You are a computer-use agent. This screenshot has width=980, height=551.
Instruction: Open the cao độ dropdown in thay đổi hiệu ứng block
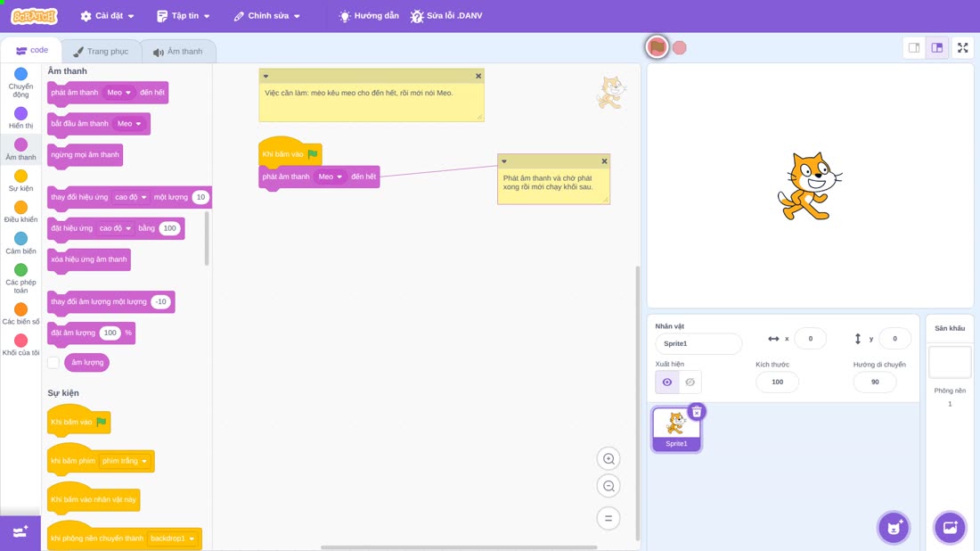[131, 197]
